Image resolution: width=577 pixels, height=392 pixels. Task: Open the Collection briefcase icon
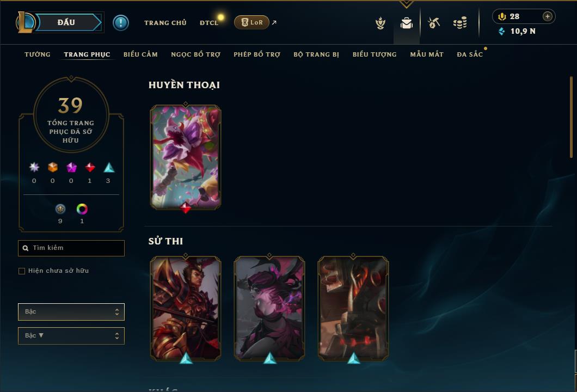407,23
